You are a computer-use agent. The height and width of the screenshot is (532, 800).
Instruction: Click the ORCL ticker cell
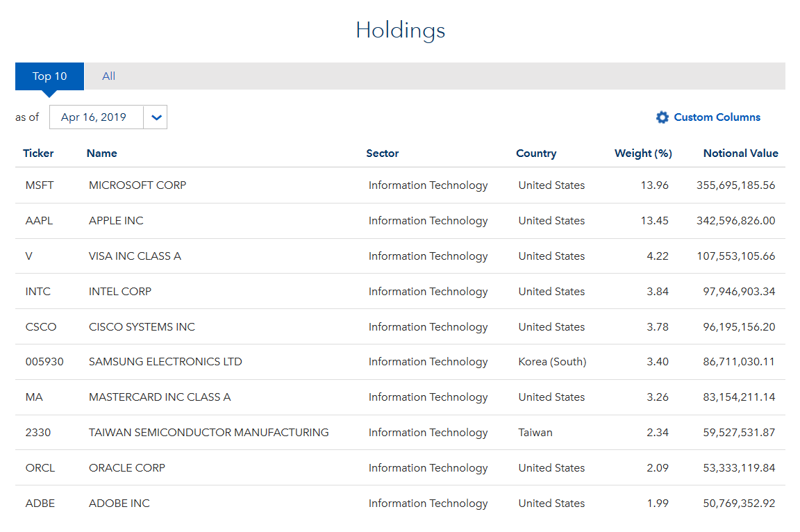pos(40,467)
